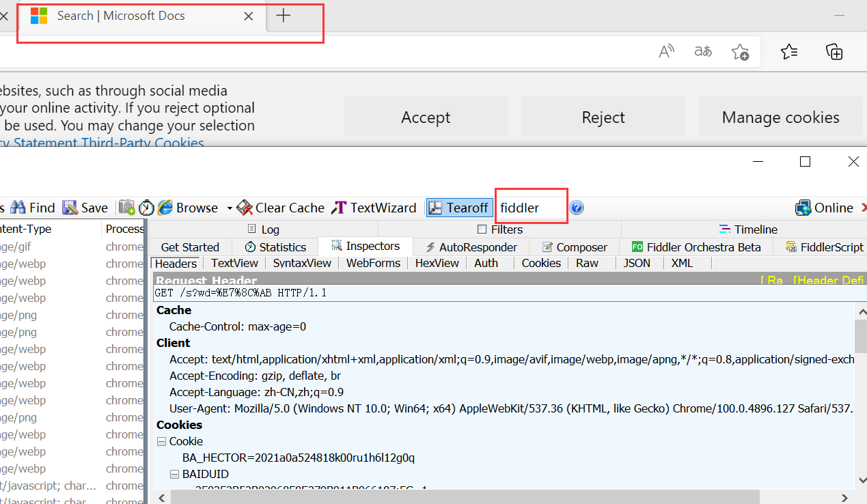Image resolution: width=867 pixels, height=504 pixels.
Task: Select the TextView inspector tab
Action: 234,263
